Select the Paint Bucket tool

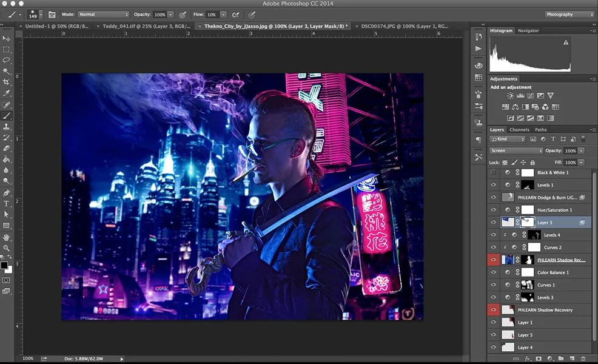pos(6,160)
